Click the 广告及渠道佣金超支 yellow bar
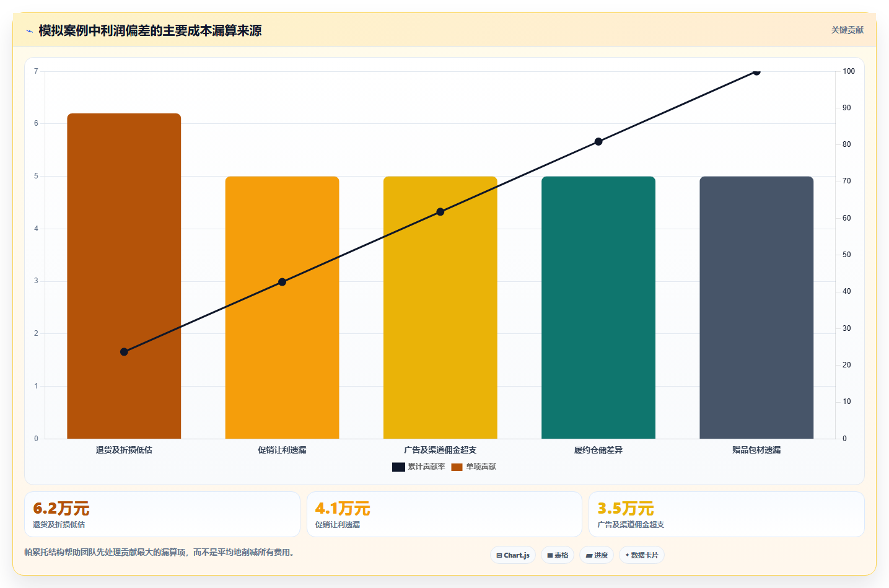 [x=440, y=307]
